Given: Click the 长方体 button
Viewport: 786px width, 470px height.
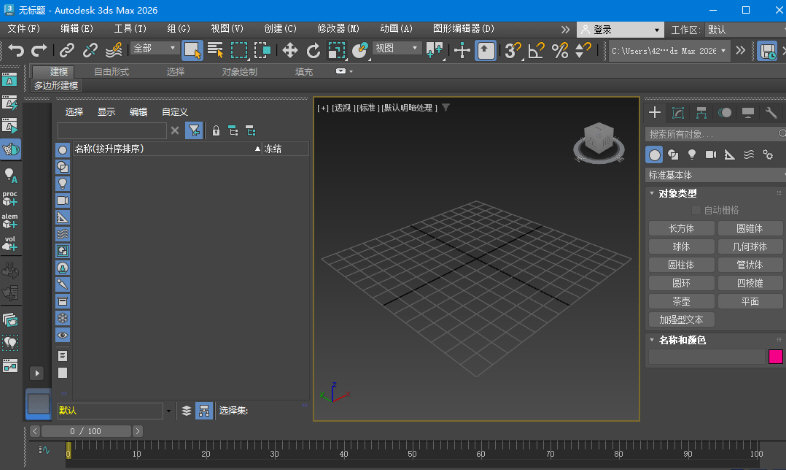Looking at the screenshot, I should (x=680, y=228).
